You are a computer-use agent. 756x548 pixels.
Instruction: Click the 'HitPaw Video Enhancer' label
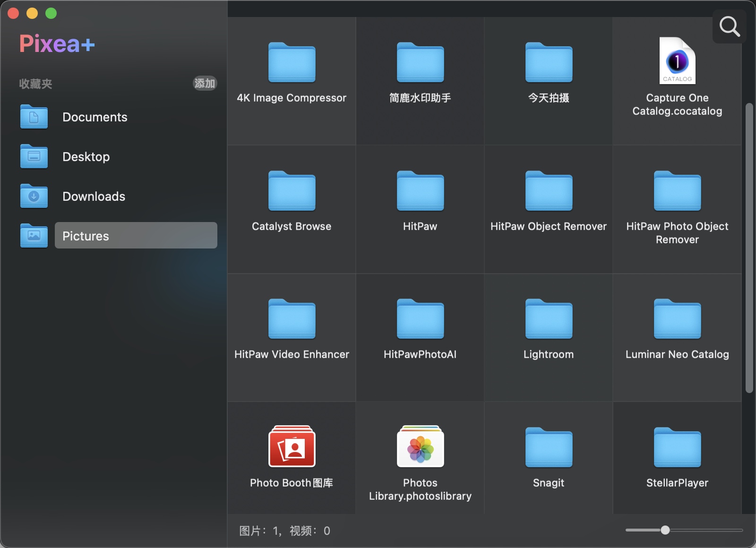click(x=292, y=354)
